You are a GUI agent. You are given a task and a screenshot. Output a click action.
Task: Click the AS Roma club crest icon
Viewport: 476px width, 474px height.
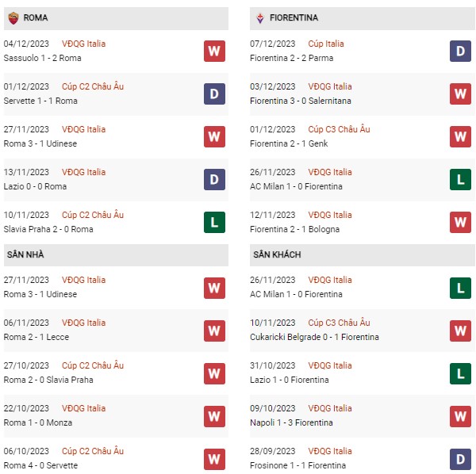(13, 18)
